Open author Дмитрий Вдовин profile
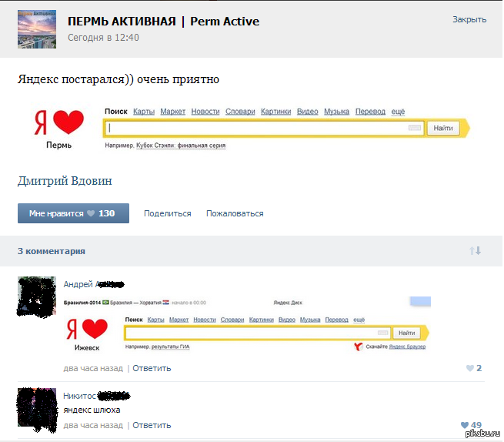Viewport: 504px width, 442px height. [x=65, y=181]
